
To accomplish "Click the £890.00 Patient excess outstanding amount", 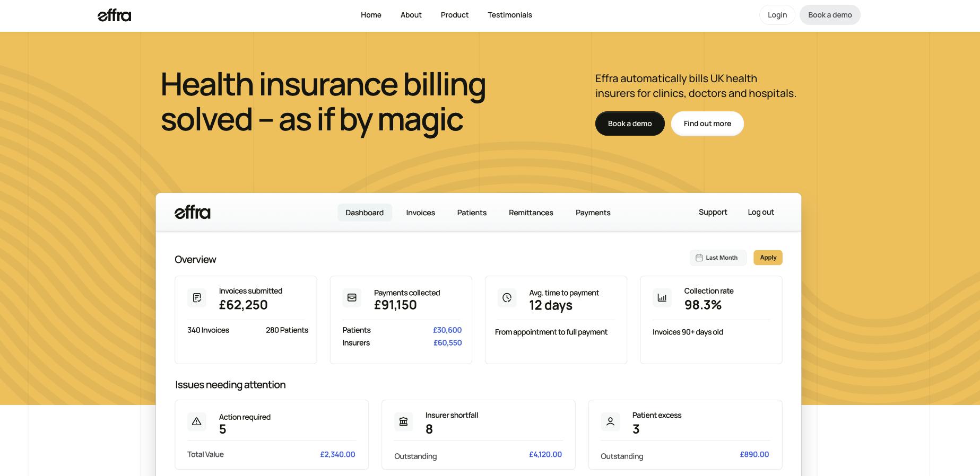I will point(754,454).
